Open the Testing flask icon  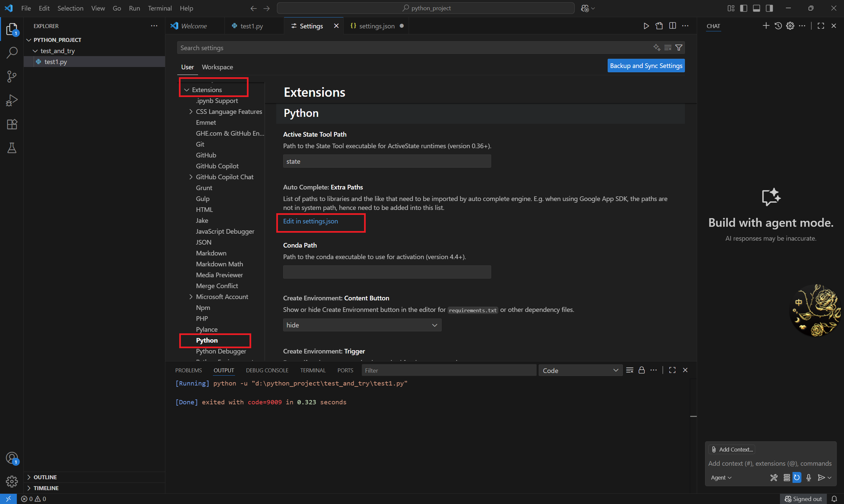[x=12, y=148]
